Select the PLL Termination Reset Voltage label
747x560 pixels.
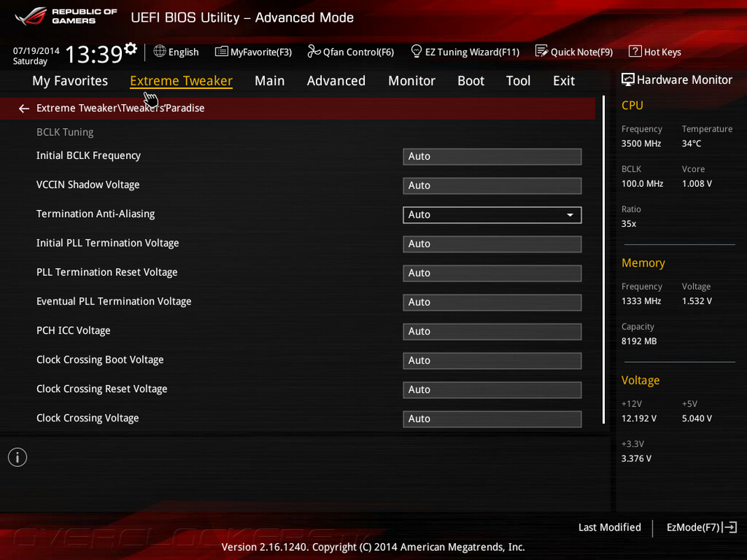coord(106,272)
